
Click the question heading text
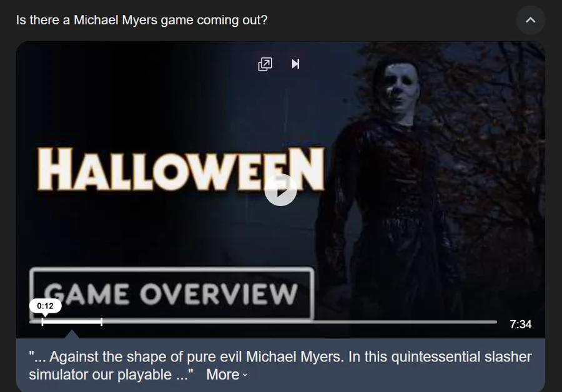pyautogui.click(x=142, y=20)
